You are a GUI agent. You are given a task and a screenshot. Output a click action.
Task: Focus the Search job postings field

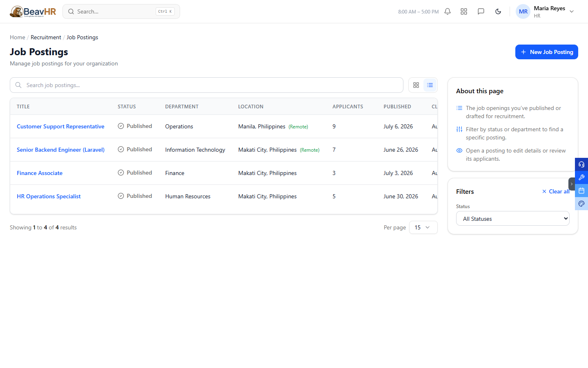click(207, 85)
